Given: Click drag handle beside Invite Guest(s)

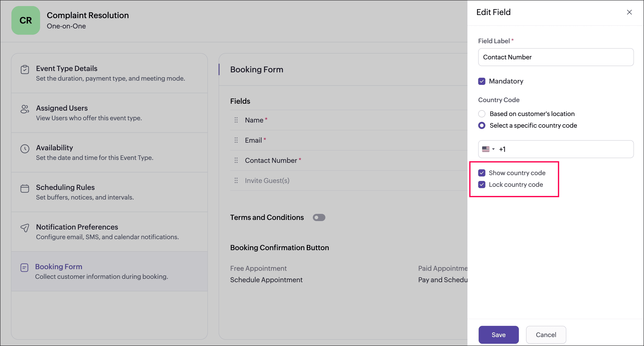Looking at the screenshot, I should 236,181.
